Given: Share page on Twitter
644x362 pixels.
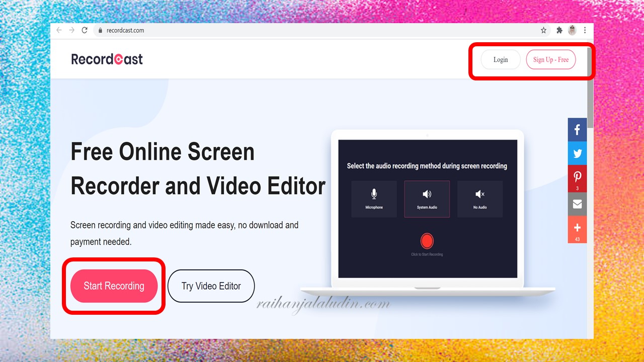Looking at the screenshot, I should pos(577,153).
